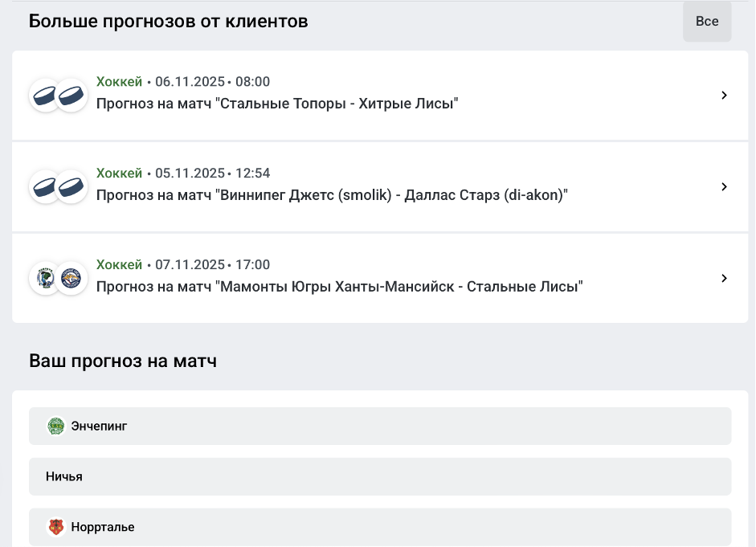Click the Мамонты Югры team logo
Viewport: 756px width, 547px height.
(45, 279)
